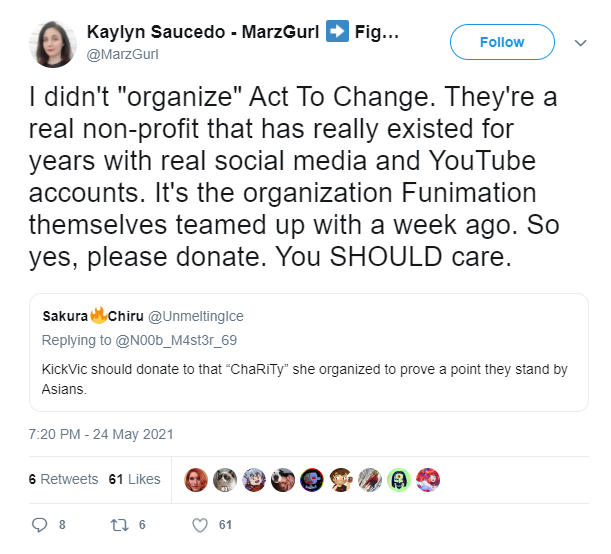Open the 7:20 PM - 24 May 2021 timestamp
Viewport: 611px width, 554px height.
[101, 434]
